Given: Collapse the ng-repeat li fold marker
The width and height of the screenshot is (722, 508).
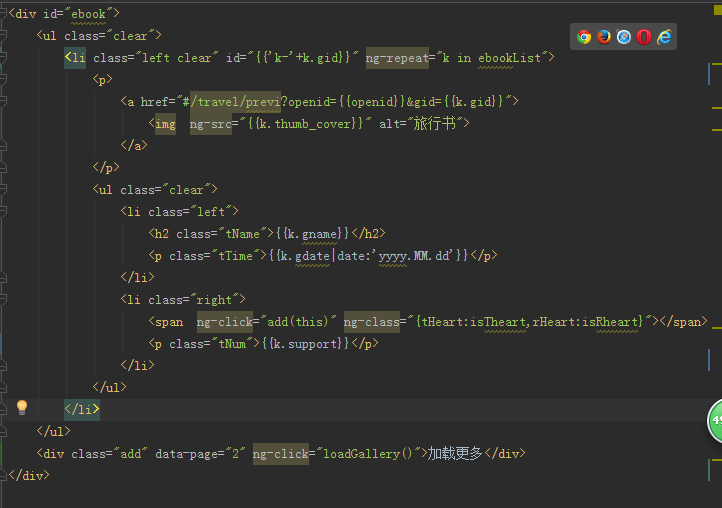Looking at the screenshot, I should coord(3,58).
